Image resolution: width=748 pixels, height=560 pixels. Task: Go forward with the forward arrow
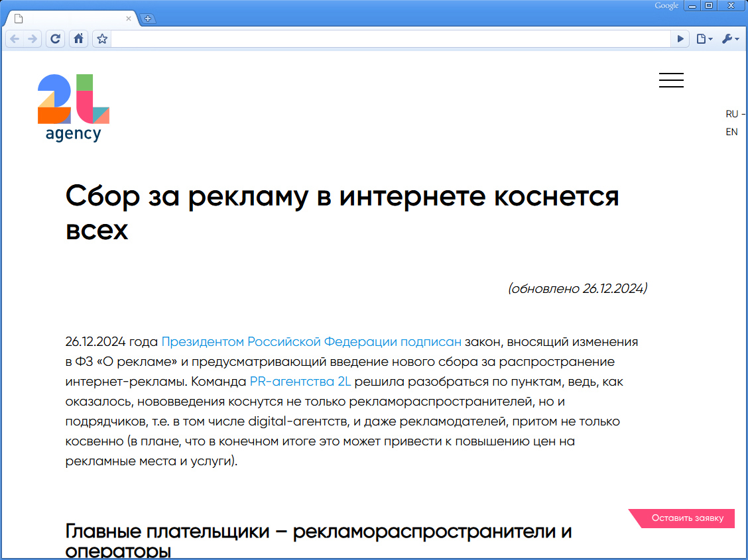point(32,39)
